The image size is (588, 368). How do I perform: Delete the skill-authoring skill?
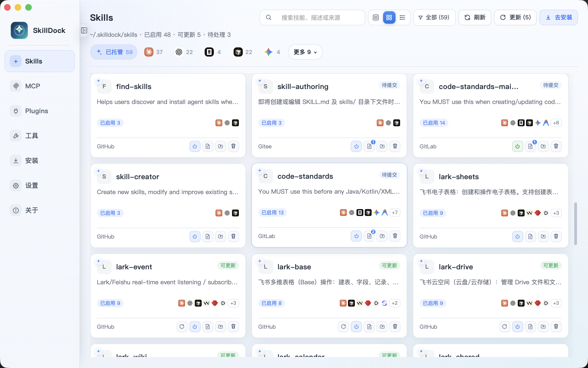pos(395,146)
